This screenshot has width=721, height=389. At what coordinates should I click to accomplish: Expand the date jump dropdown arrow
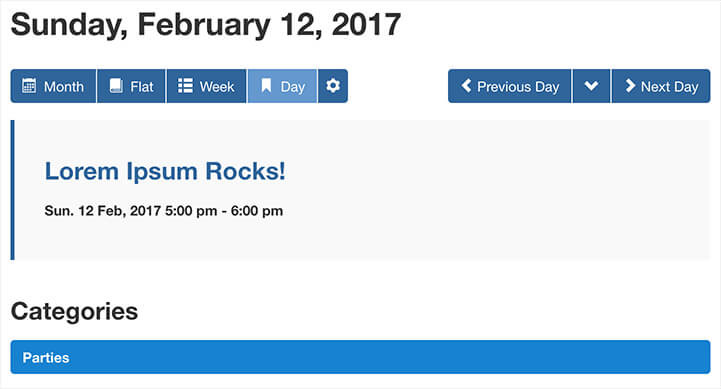tap(591, 86)
